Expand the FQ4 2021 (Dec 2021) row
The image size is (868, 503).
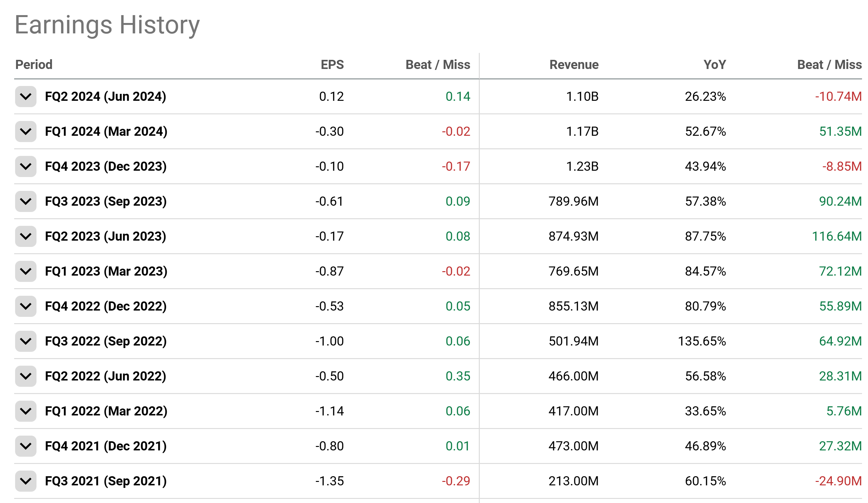pyautogui.click(x=26, y=446)
